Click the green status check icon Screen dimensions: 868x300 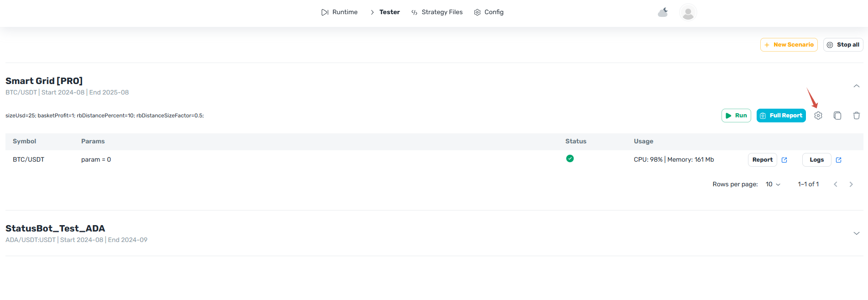click(570, 158)
